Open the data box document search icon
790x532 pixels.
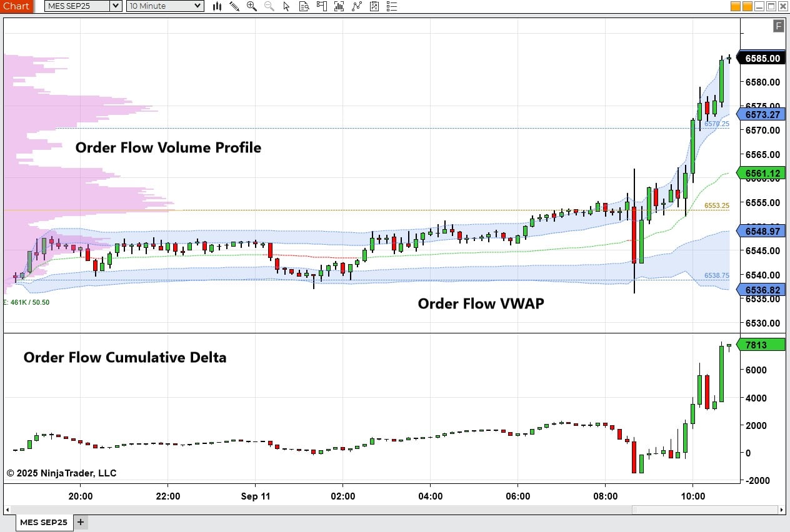click(x=304, y=6)
